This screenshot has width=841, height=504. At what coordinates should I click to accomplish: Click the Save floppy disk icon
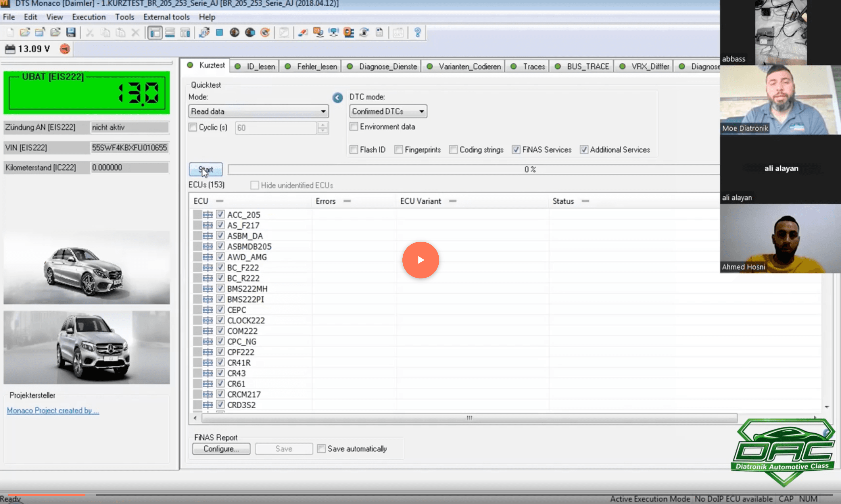pos(71,32)
